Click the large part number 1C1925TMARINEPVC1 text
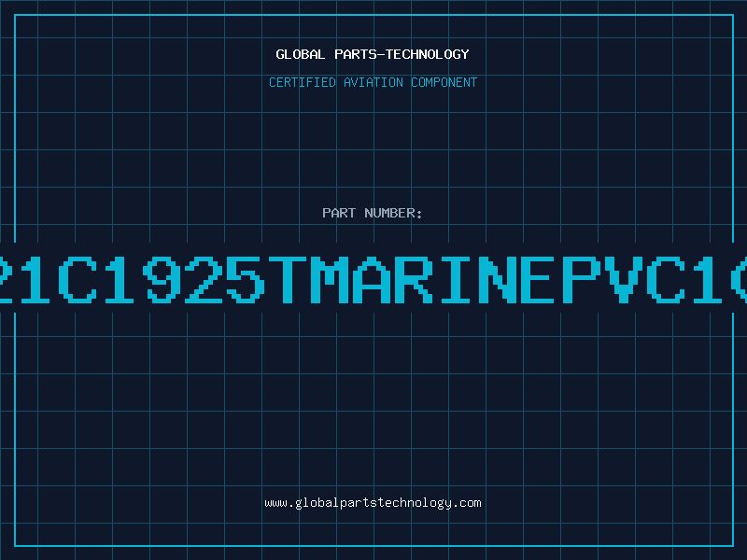747x560 pixels. (x=373, y=279)
